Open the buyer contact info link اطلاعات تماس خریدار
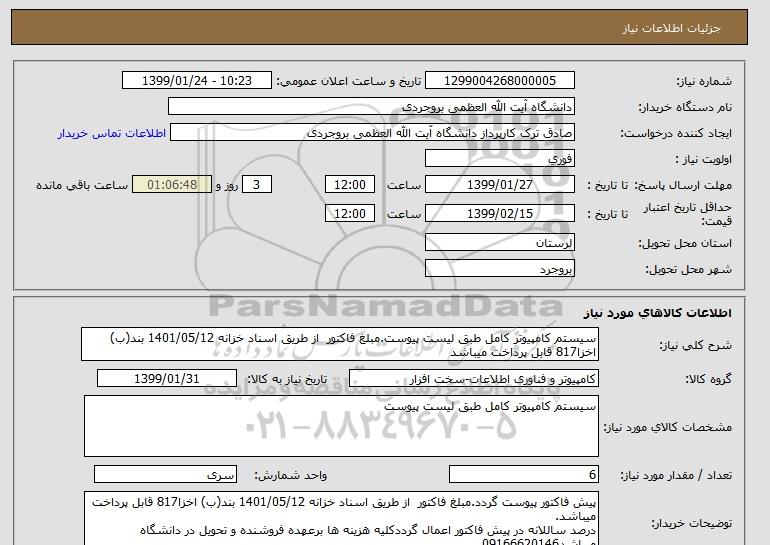The width and height of the screenshot is (770, 545). (112, 133)
